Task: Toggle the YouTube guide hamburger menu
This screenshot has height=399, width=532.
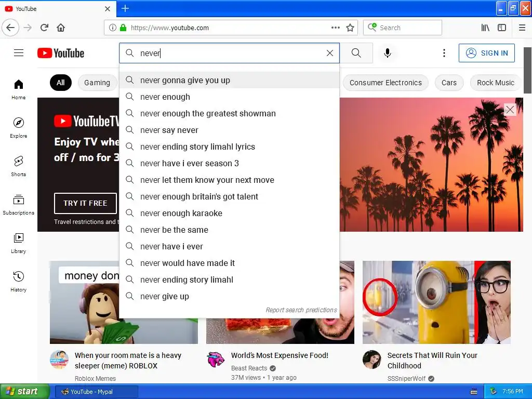Action: click(19, 53)
